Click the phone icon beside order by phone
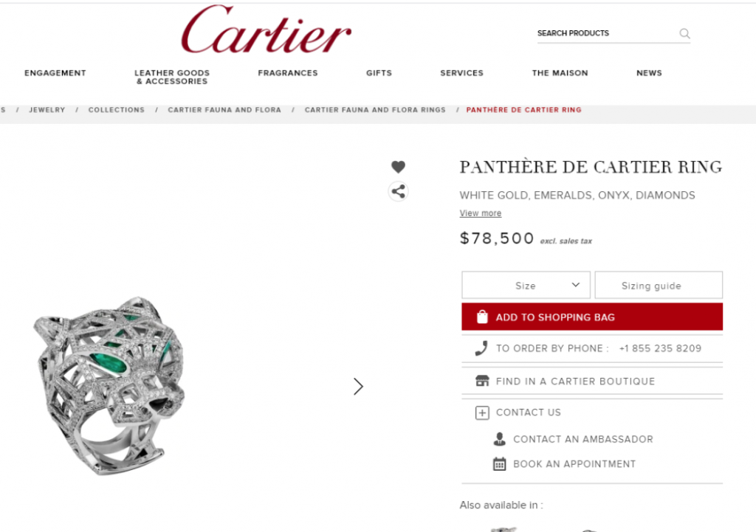 coord(481,348)
